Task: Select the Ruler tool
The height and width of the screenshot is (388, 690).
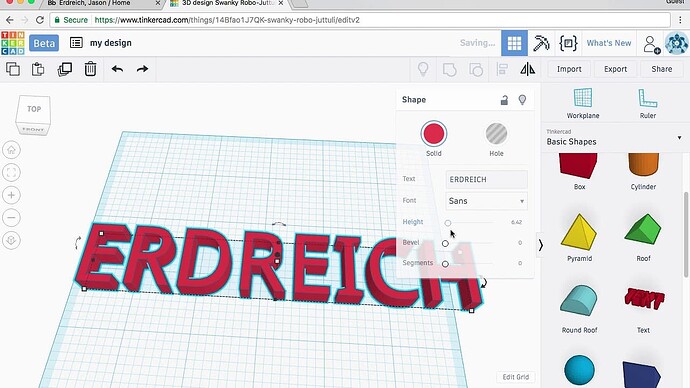Action: point(648,103)
